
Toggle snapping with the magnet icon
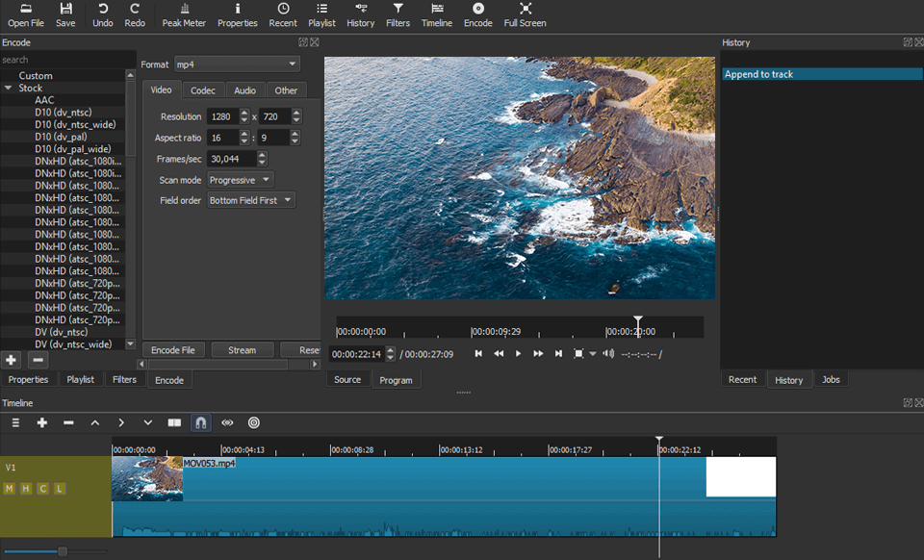tap(201, 422)
